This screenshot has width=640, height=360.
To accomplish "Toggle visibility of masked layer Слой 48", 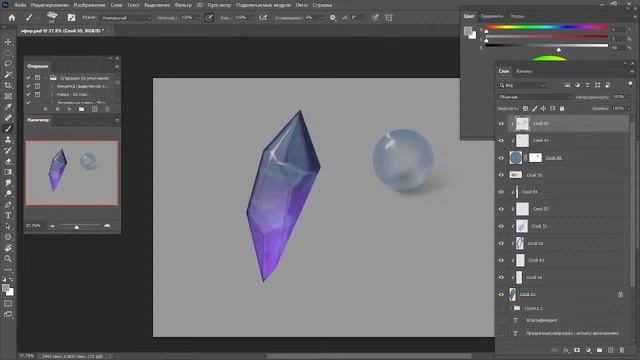I will coord(501,158).
